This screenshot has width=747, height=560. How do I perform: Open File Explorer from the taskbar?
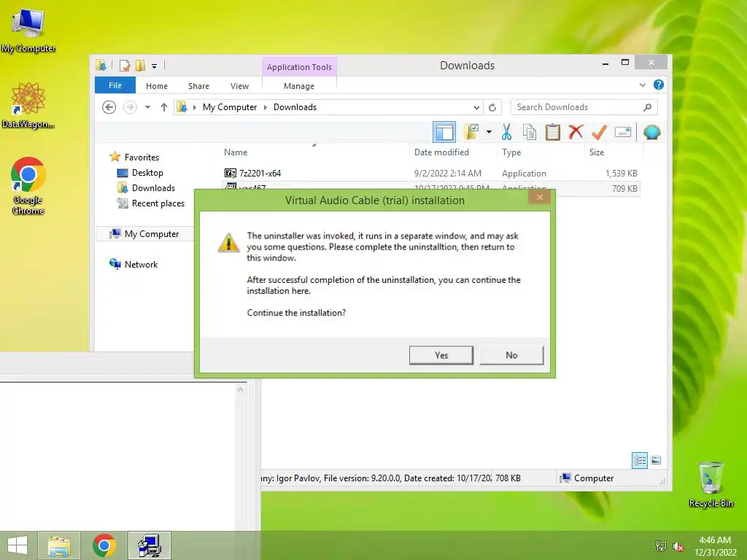(x=59, y=545)
